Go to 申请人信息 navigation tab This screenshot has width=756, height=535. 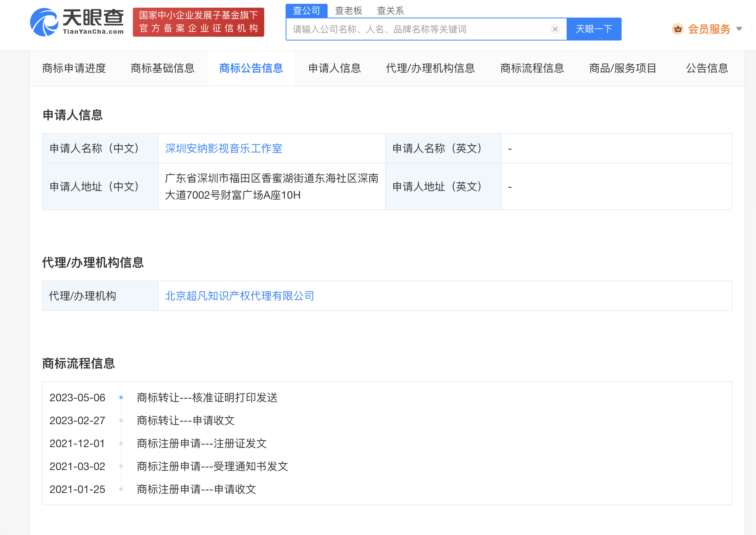(334, 68)
